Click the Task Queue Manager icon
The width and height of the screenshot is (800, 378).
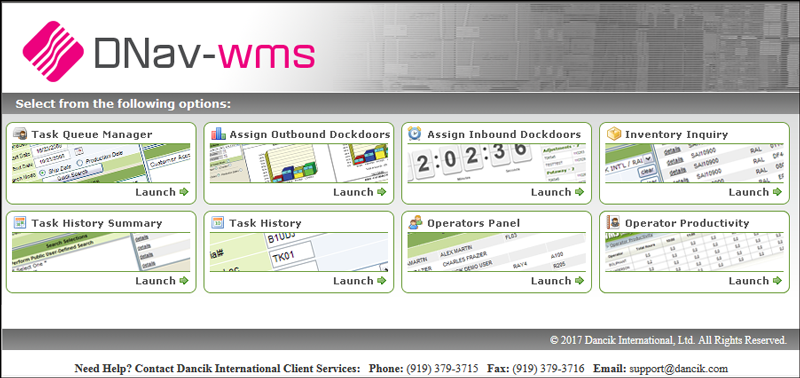click(x=20, y=134)
